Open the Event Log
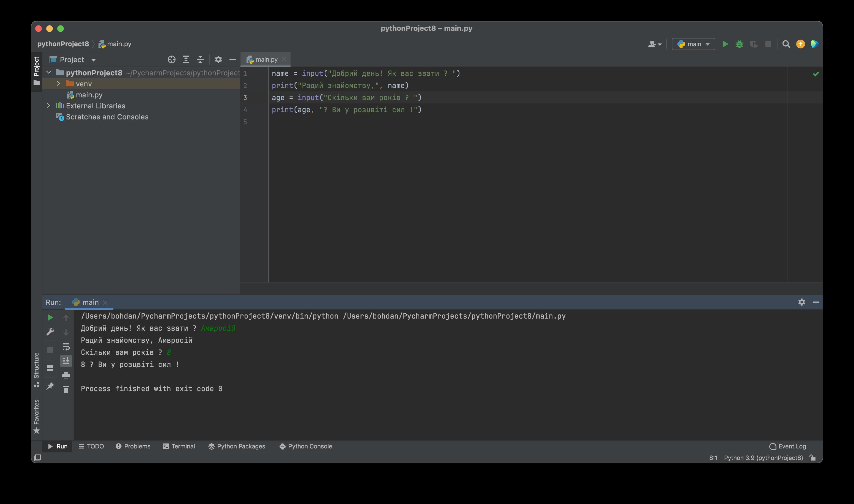Image resolution: width=854 pixels, height=504 pixels. point(787,446)
